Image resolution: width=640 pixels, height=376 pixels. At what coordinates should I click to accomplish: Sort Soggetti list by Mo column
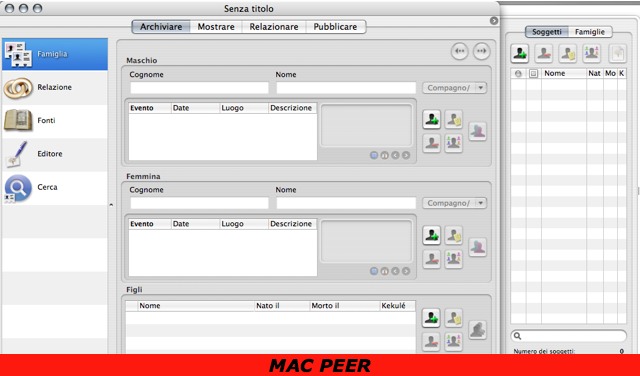tap(610, 73)
